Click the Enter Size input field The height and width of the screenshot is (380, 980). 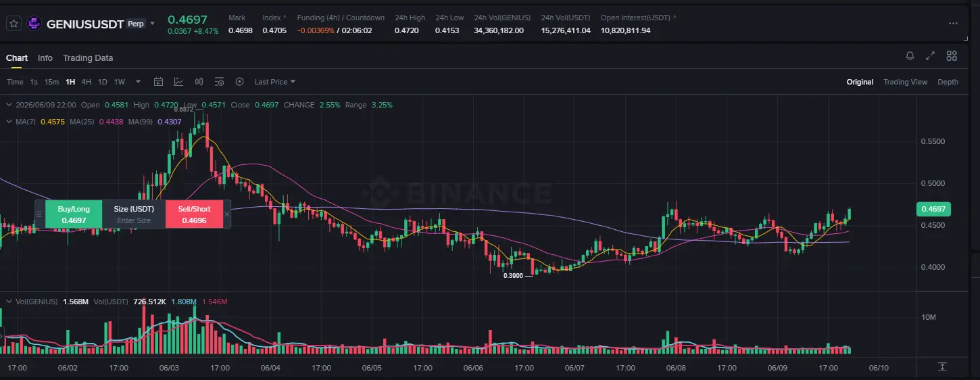pos(134,220)
